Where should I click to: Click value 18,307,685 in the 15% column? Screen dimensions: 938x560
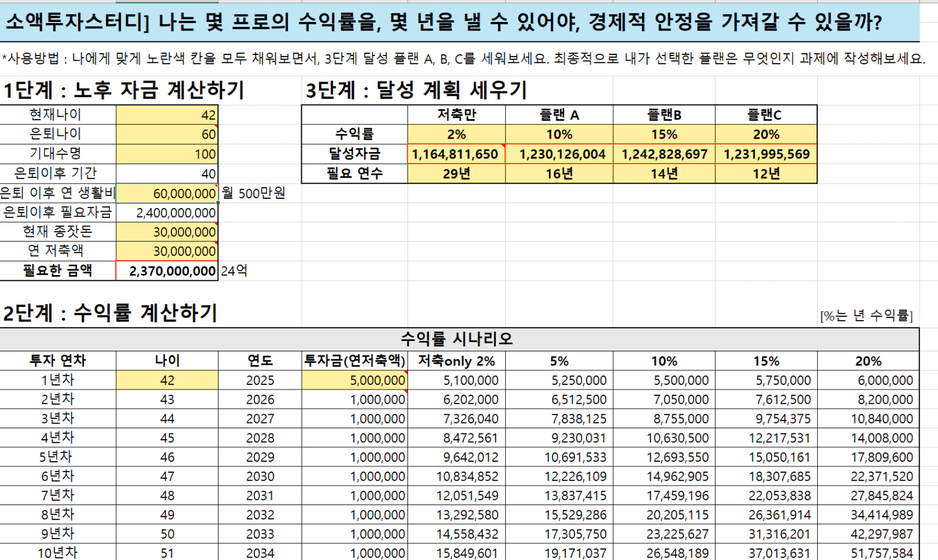click(766, 476)
